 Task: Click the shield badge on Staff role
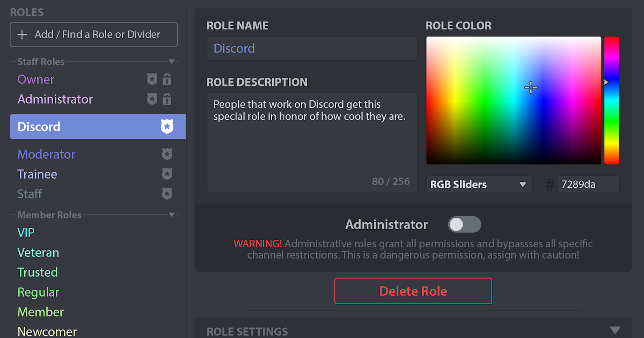[x=167, y=194]
